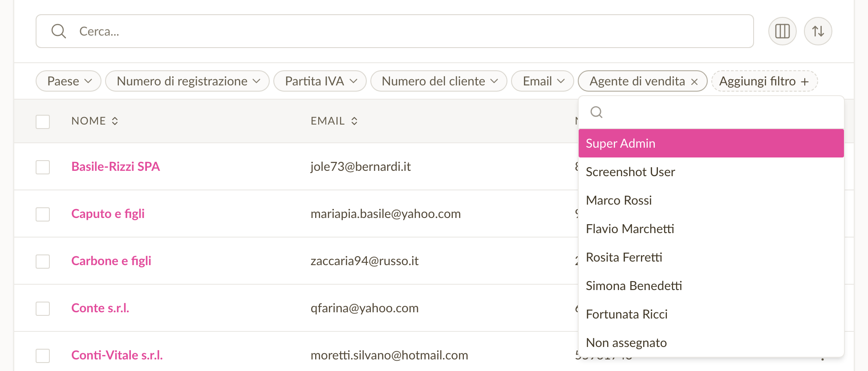This screenshot has height=371, width=868.
Task: Check the Caputo e figli row checkbox
Action: (43, 214)
